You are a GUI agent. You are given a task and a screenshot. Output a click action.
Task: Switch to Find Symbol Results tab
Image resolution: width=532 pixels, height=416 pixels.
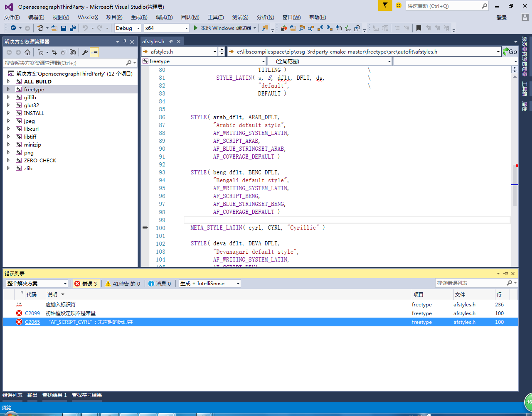point(87,395)
